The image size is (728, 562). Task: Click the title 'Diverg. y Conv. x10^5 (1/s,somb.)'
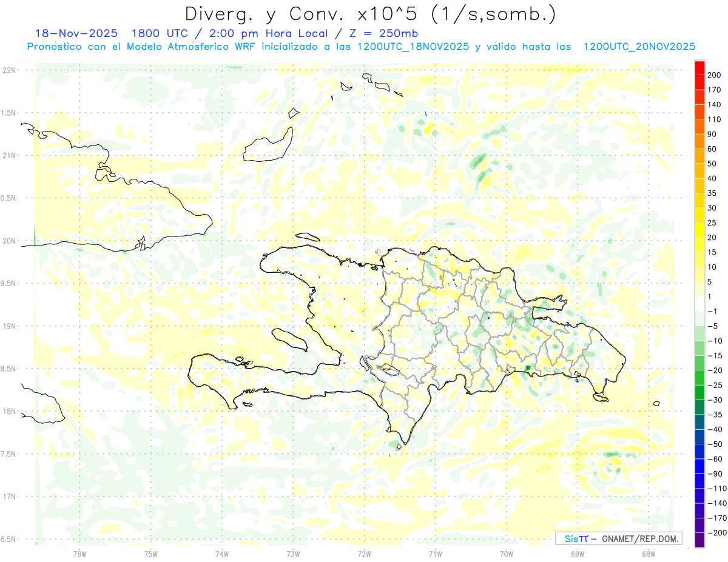(x=370, y=14)
